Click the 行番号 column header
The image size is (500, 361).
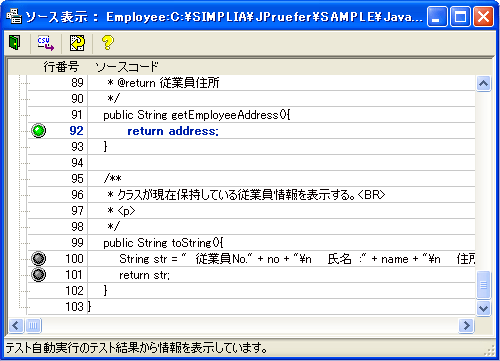[61, 67]
